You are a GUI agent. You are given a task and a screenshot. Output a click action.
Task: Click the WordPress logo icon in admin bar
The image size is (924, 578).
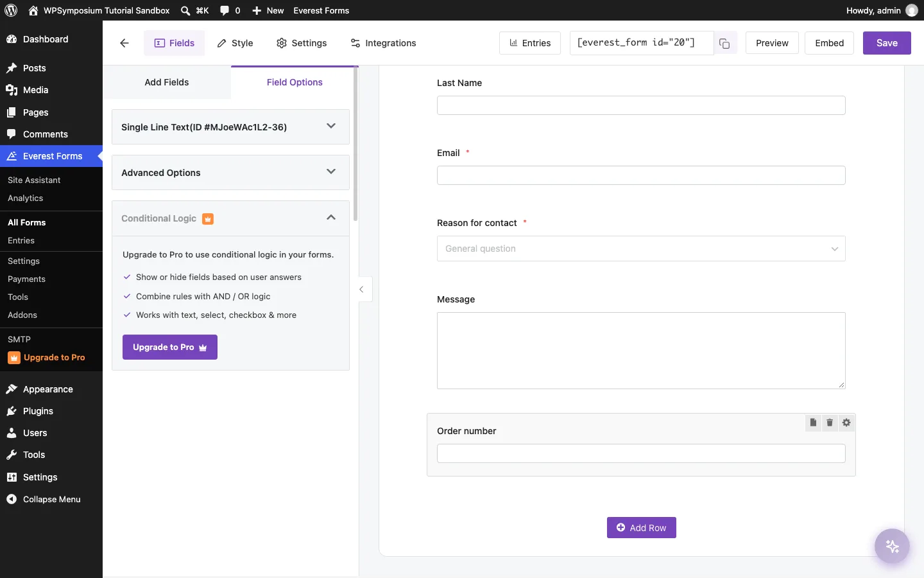(11, 10)
